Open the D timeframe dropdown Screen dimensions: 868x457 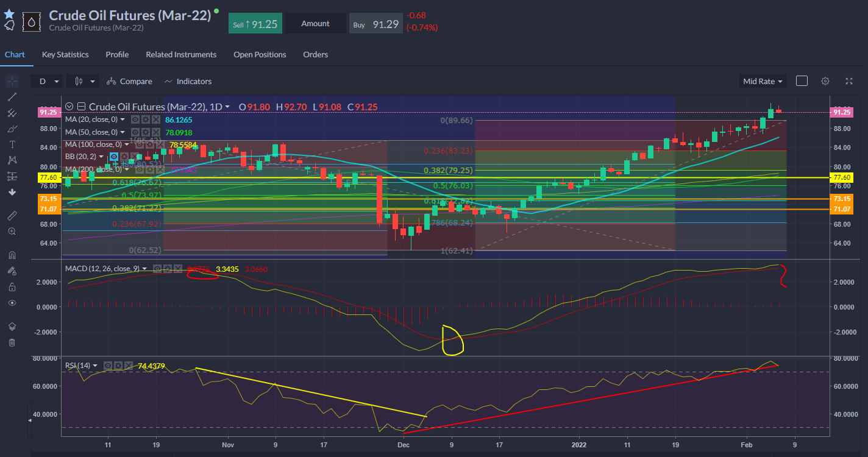[46, 80]
